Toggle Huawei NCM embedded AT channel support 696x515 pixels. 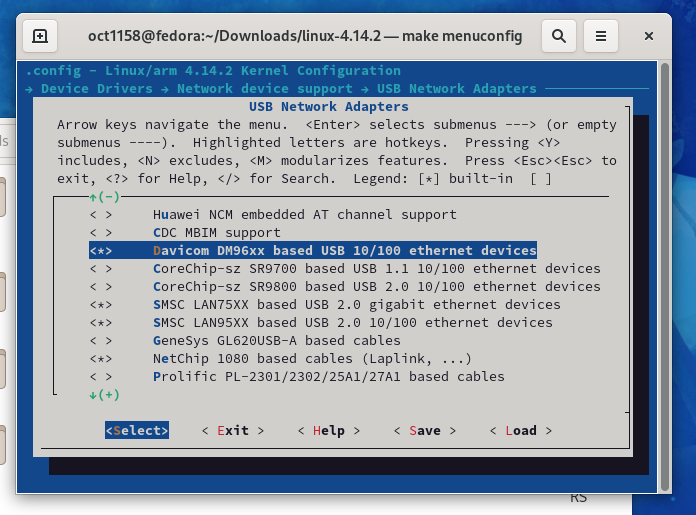pyautogui.click(x=101, y=215)
